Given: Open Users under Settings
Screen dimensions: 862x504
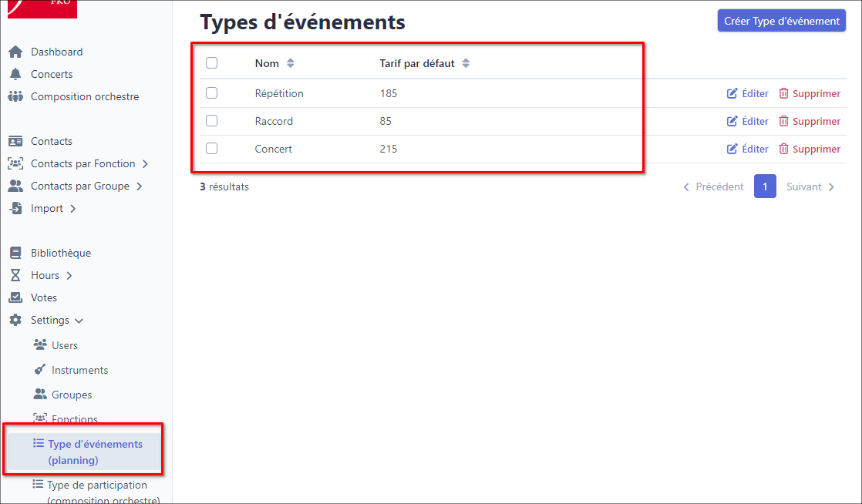Looking at the screenshot, I should pos(64,345).
